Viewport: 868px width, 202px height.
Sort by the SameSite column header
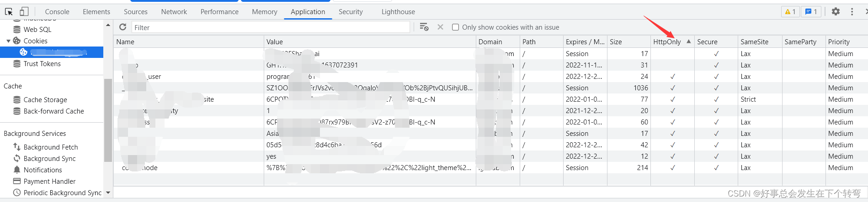coord(760,41)
